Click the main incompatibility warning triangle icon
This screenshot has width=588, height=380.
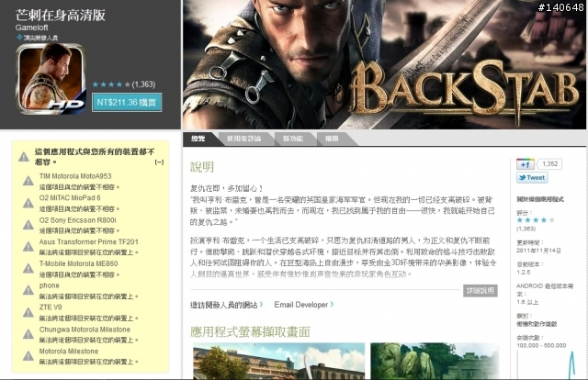24,157
